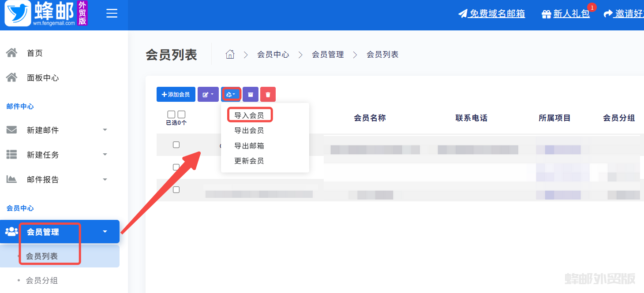Toggle the left select-all header checkbox

(171, 115)
